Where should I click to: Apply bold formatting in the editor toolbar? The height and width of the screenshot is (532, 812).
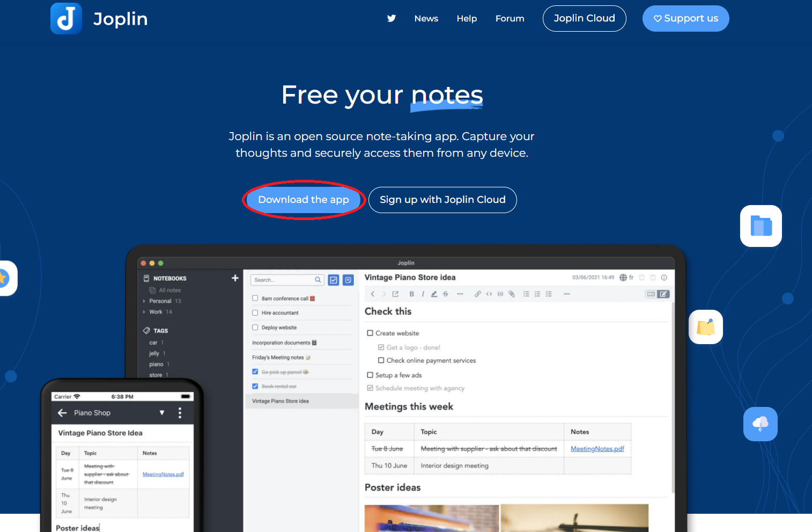click(412, 294)
